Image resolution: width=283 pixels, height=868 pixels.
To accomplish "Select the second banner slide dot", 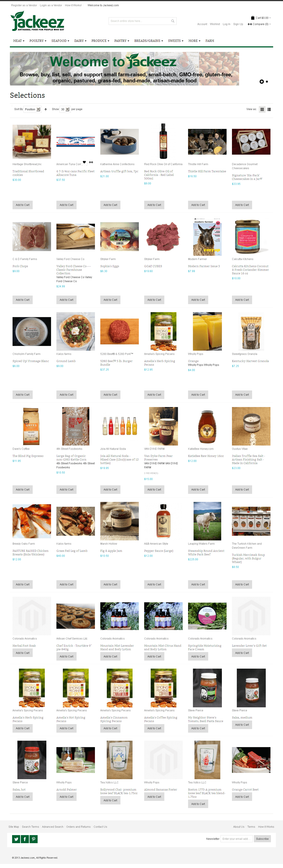I will [x=267, y=81].
